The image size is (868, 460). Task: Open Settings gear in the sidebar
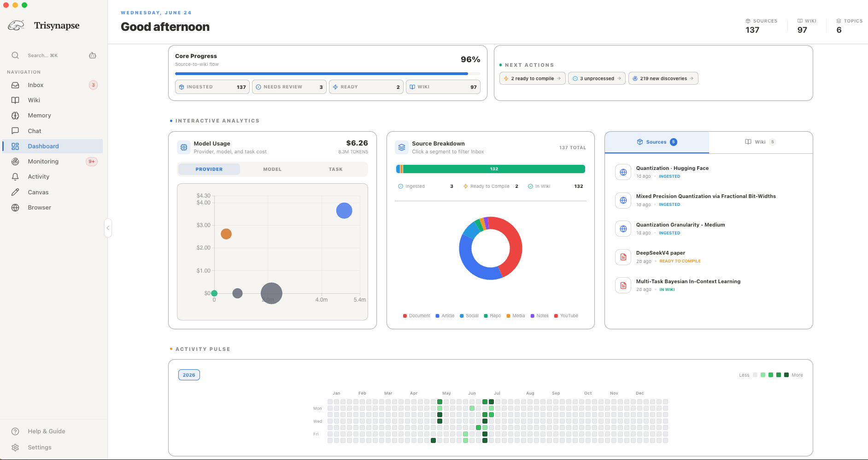(15, 448)
